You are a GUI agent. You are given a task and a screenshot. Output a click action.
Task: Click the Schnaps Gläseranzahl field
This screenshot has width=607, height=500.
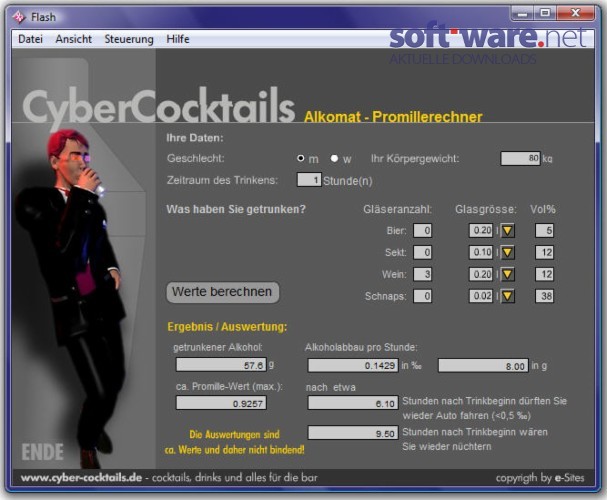[x=422, y=296]
